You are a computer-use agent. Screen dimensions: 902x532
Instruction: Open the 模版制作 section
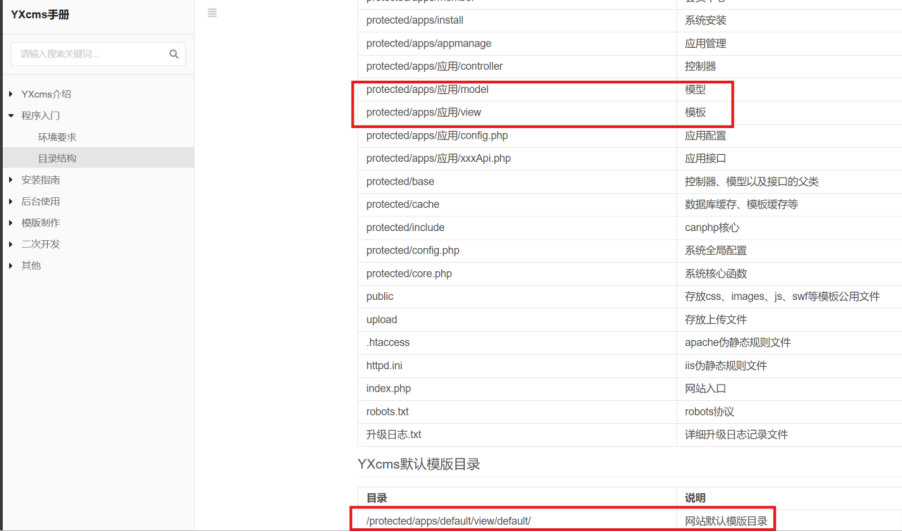40,223
